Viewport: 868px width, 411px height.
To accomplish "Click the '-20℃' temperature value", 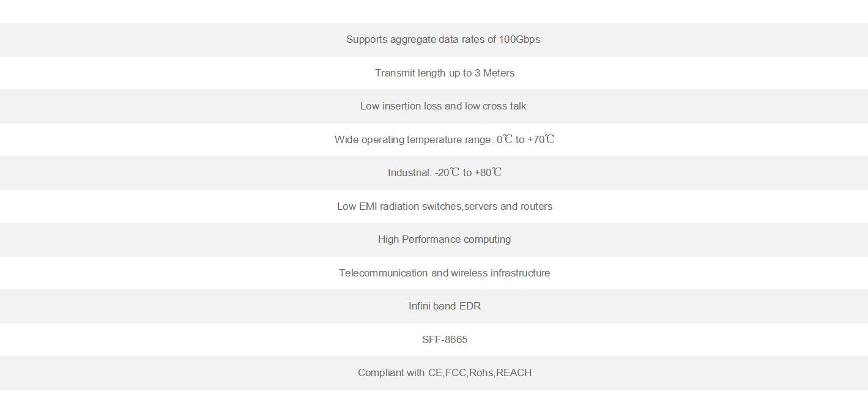I will (447, 173).
